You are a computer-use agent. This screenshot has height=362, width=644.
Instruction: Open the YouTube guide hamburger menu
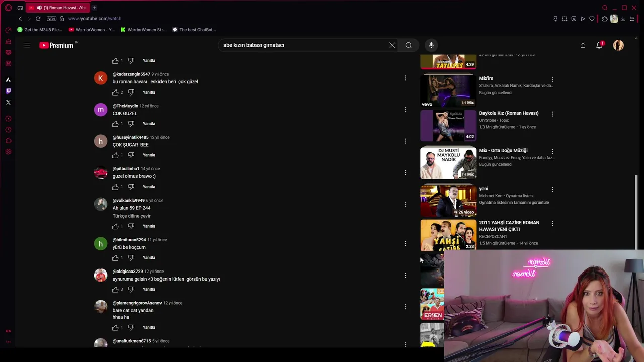tap(27, 45)
